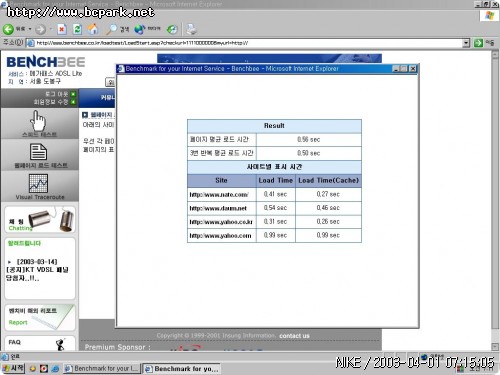Close the Benchbee result popup window

point(413,69)
